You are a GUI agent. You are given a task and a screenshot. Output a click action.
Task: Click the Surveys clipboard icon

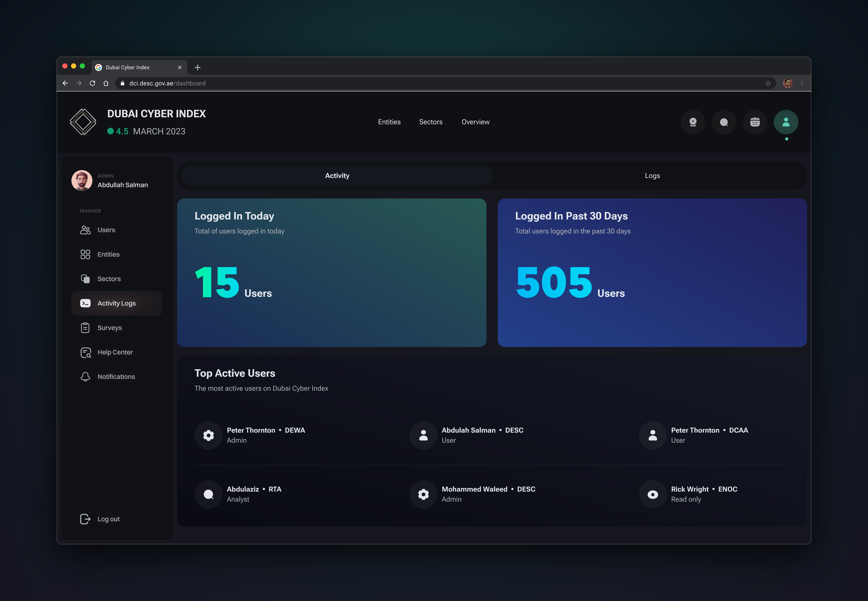(86, 328)
